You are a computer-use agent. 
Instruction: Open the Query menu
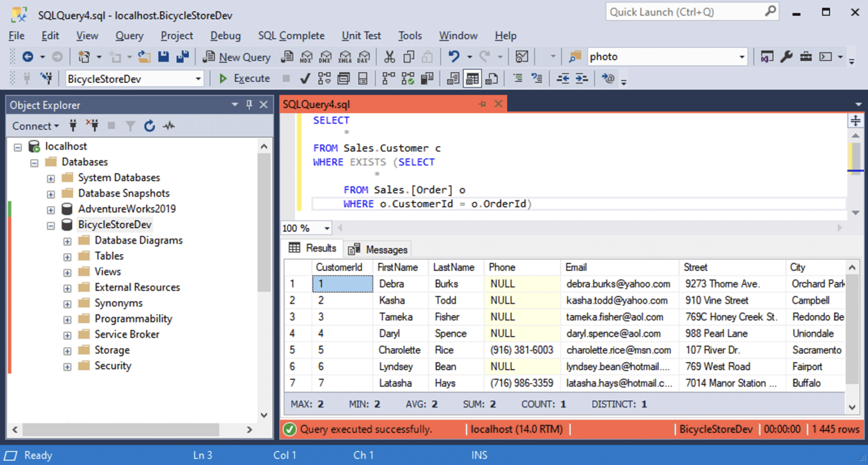click(x=129, y=35)
